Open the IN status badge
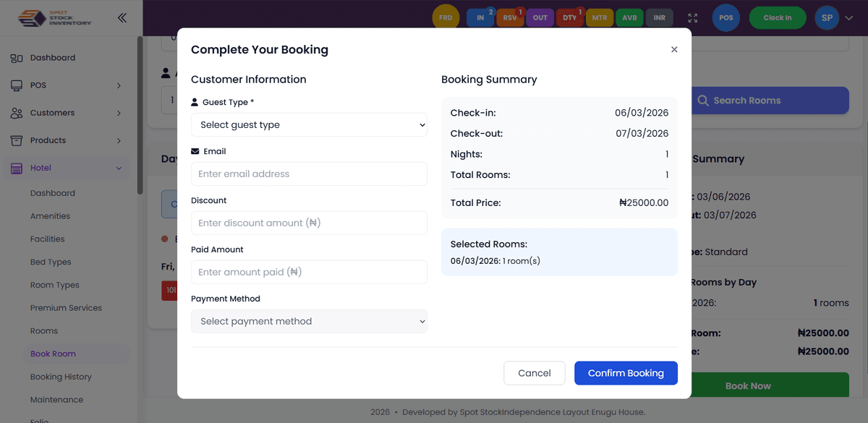 [x=480, y=18]
